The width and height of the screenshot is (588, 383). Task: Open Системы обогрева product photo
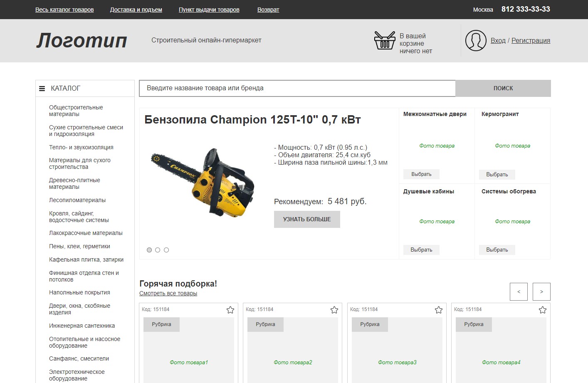tap(512, 222)
